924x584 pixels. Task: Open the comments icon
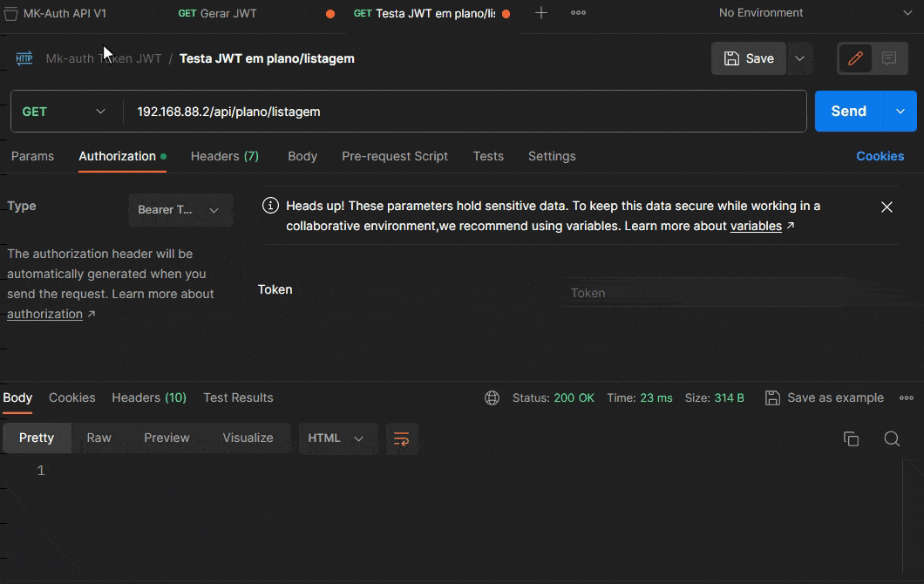[889, 58]
